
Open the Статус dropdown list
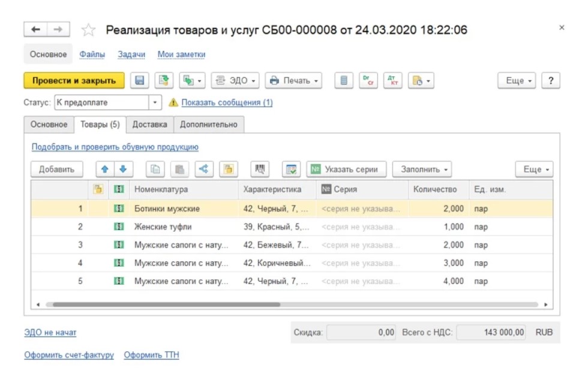click(155, 102)
